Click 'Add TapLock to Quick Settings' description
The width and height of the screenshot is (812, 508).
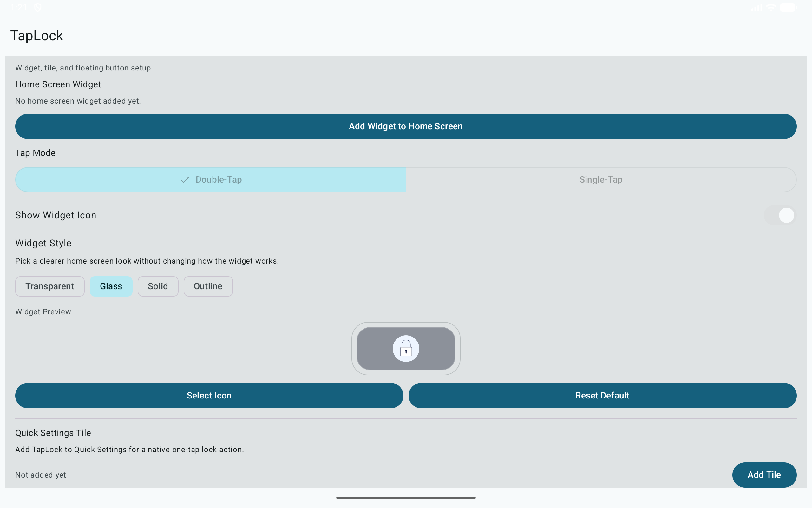tap(129, 450)
